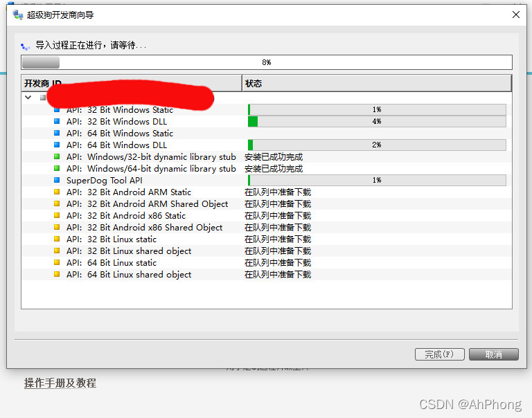Image resolution: width=532 pixels, height=418 pixels.
Task: Click the 完成(F) button
Action: coord(439,354)
